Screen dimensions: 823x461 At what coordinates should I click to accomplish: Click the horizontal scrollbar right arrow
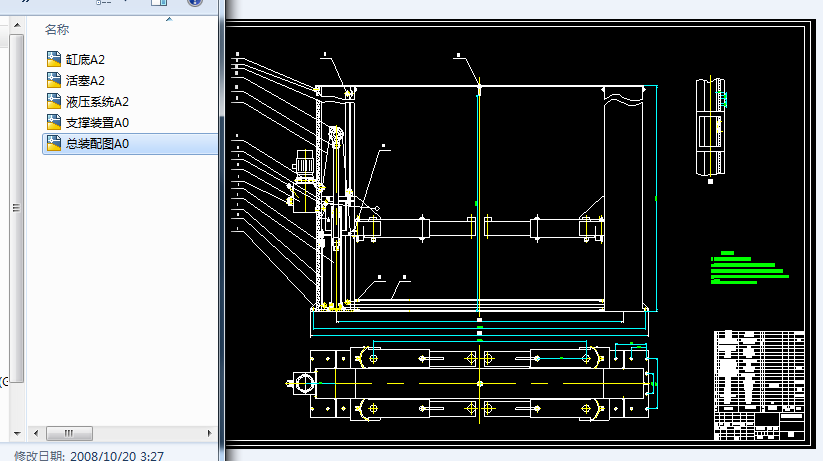tap(209, 433)
